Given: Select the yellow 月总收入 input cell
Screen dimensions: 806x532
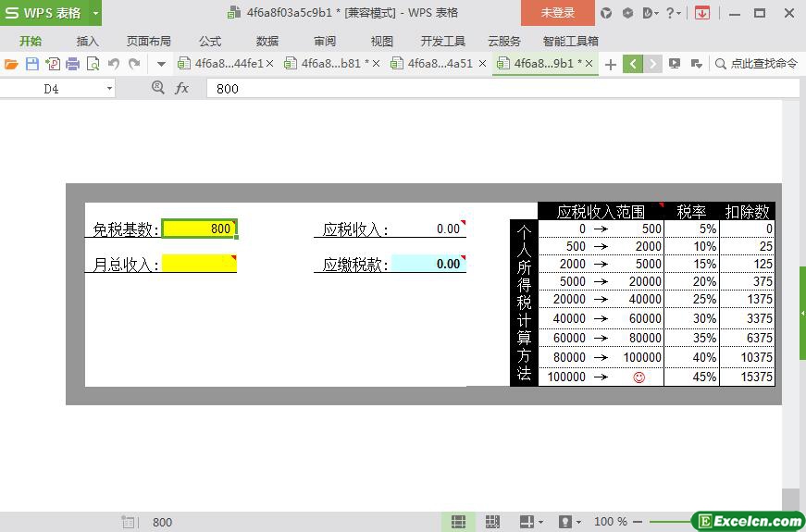Looking at the screenshot, I should coord(200,263).
